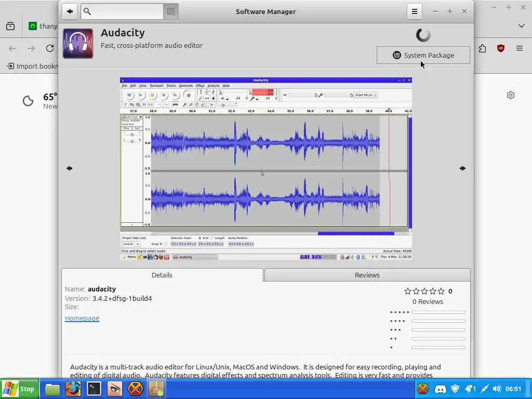This screenshot has width=532, height=399.
Task: Click the loading spinner above System Package
Action: (423, 35)
